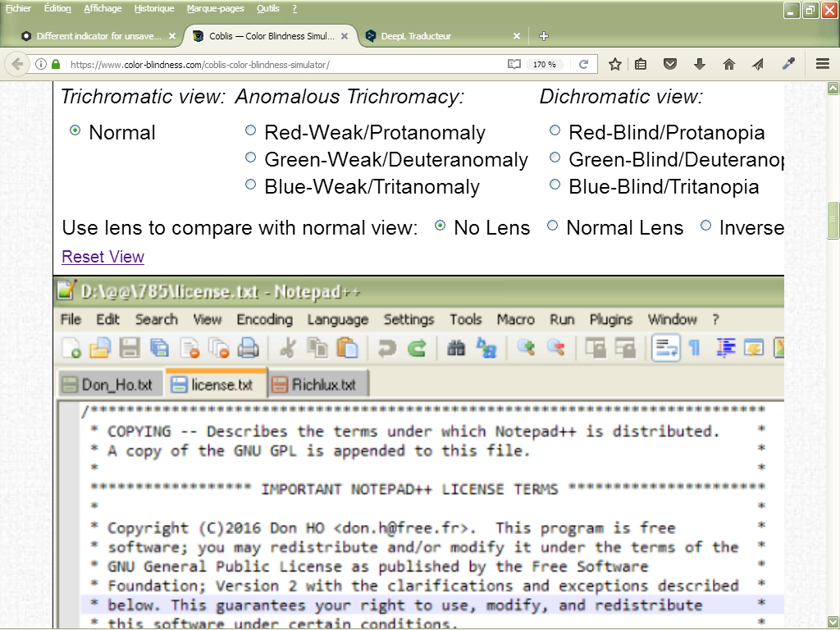Activate the eyedropper tool icon
Screen dimensions: 840x630
click(788, 64)
